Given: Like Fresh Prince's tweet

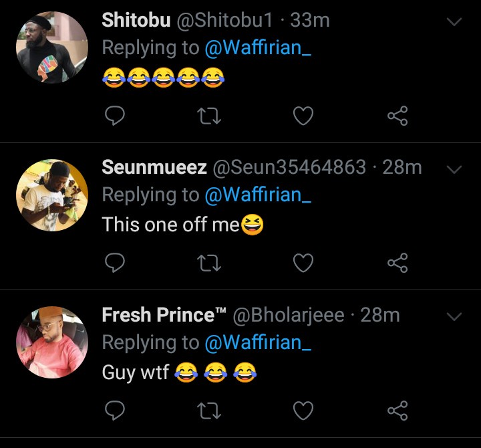Looking at the screenshot, I should pos(303,410).
